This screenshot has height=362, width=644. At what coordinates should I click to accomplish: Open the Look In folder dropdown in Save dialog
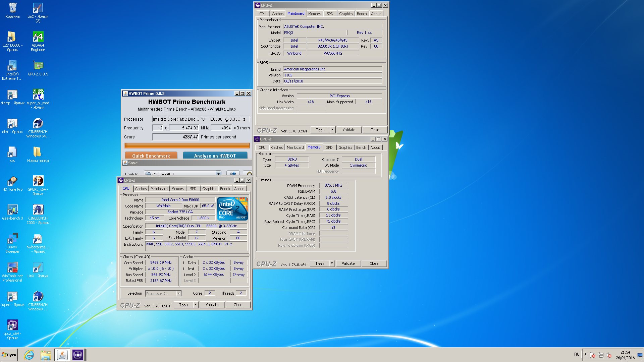(218, 174)
